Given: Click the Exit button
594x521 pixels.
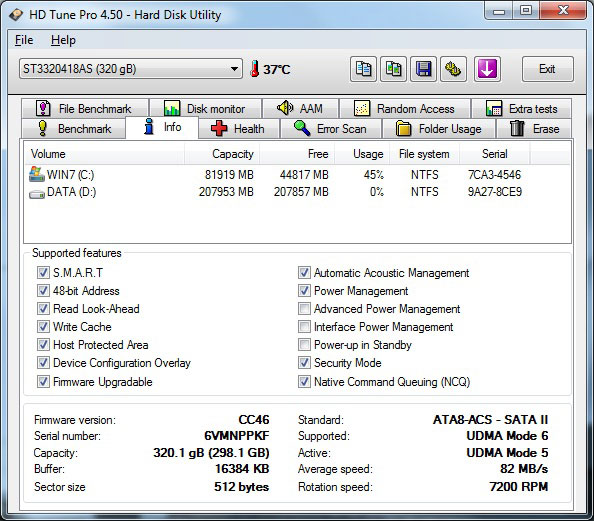Looking at the screenshot, I should 547,69.
